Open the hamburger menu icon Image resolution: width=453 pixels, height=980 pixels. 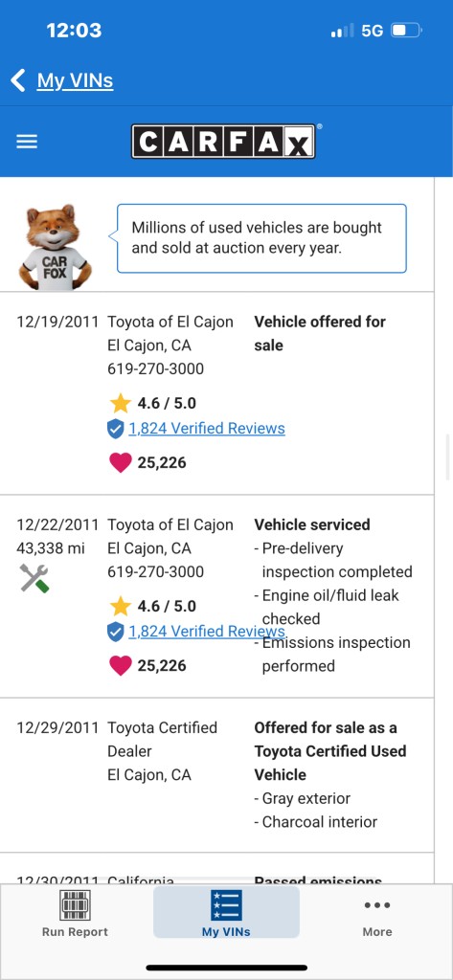click(27, 142)
